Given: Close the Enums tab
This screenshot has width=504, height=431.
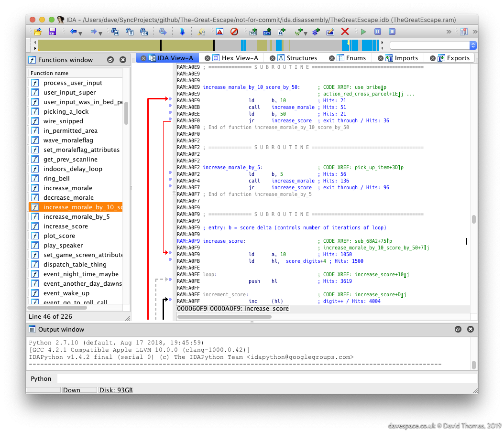Looking at the screenshot, I should [331, 58].
